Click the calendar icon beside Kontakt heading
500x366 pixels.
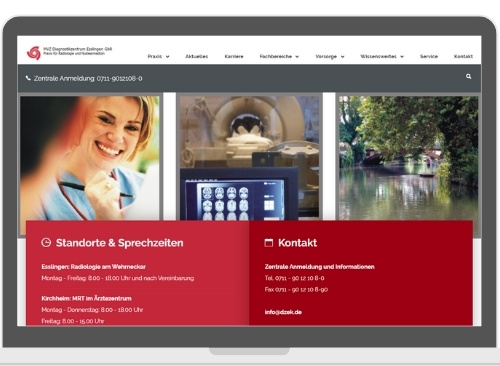269,243
